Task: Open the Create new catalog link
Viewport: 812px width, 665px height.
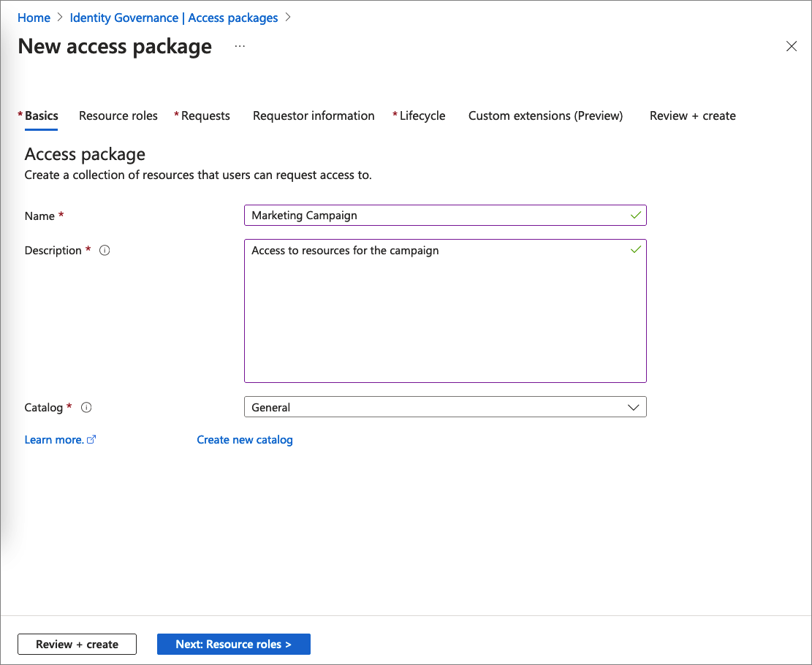Action: (244, 439)
